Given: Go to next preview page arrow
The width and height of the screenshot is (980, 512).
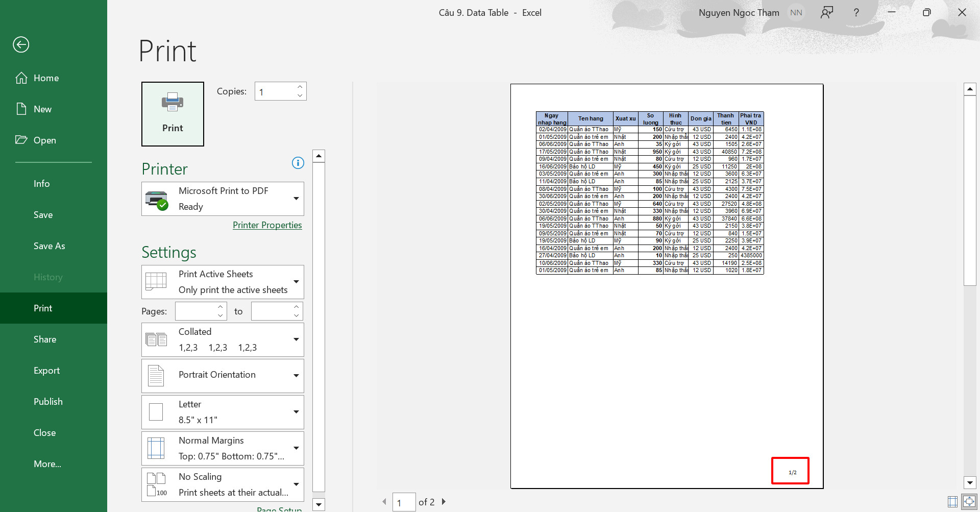Looking at the screenshot, I should click(444, 502).
